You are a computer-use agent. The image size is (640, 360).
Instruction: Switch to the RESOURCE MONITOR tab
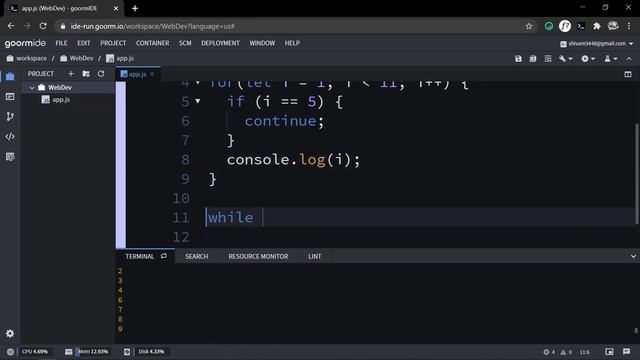[258, 256]
